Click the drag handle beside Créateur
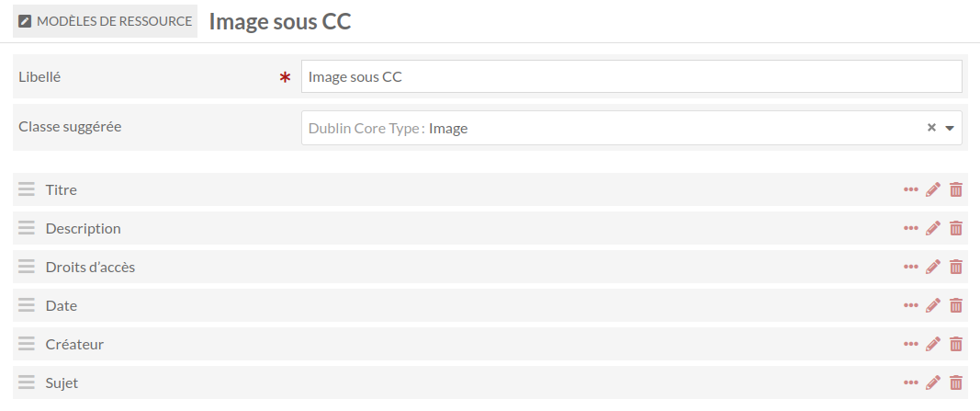This screenshot has width=980, height=411. click(x=27, y=344)
